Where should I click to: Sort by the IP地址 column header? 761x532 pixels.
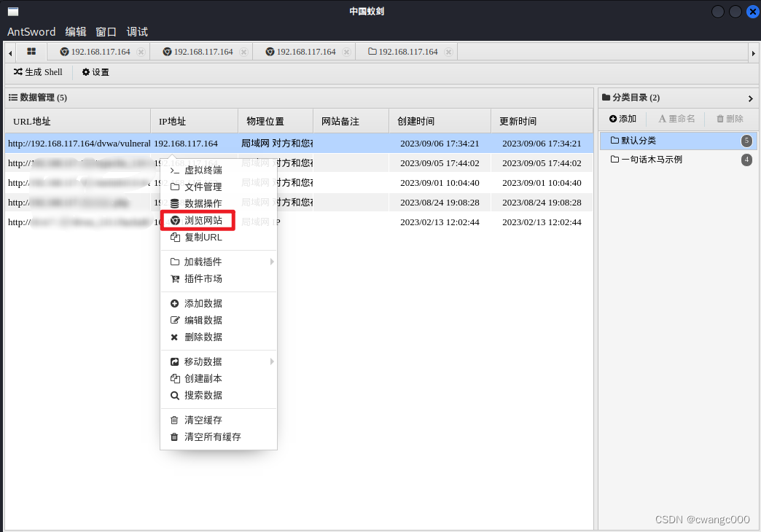(194, 122)
